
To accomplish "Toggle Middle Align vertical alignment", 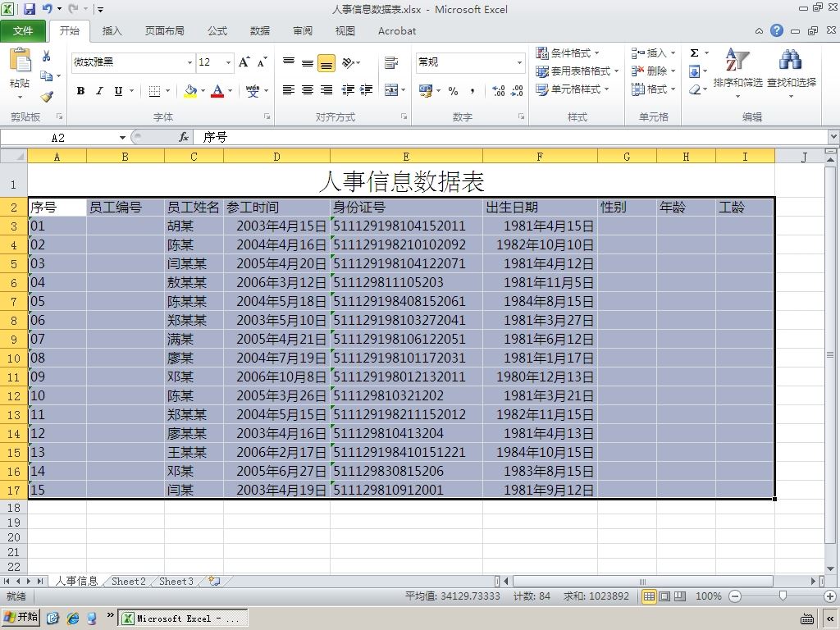I will pyautogui.click(x=308, y=62).
